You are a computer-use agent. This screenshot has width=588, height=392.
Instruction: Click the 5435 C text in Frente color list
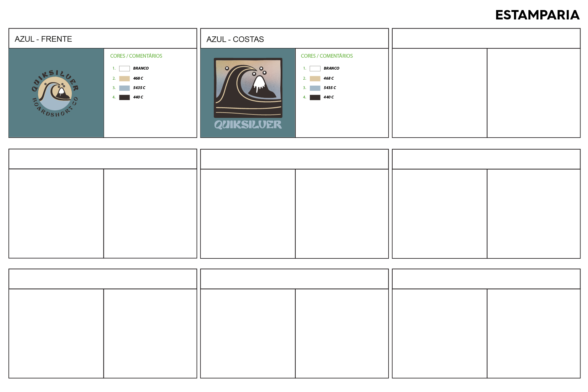[x=139, y=88]
